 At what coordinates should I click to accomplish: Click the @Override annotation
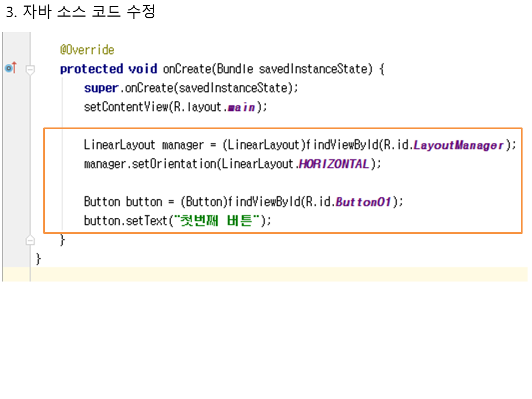(87, 50)
